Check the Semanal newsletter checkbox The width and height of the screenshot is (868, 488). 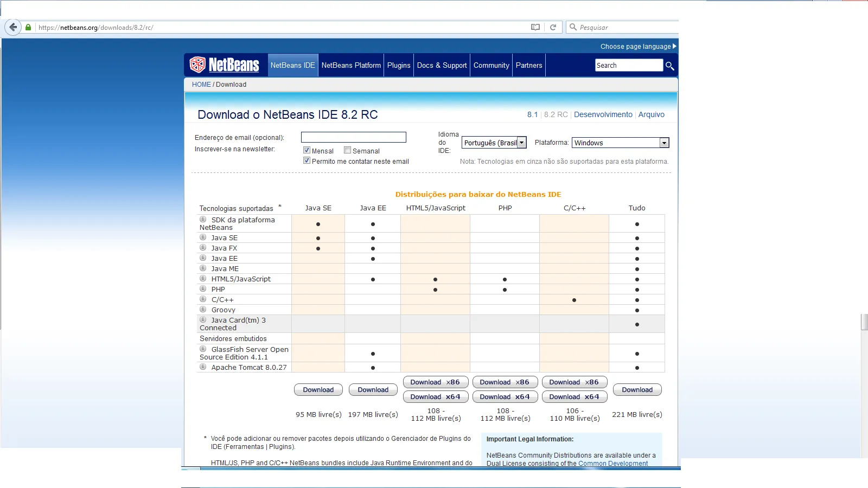(x=347, y=150)
